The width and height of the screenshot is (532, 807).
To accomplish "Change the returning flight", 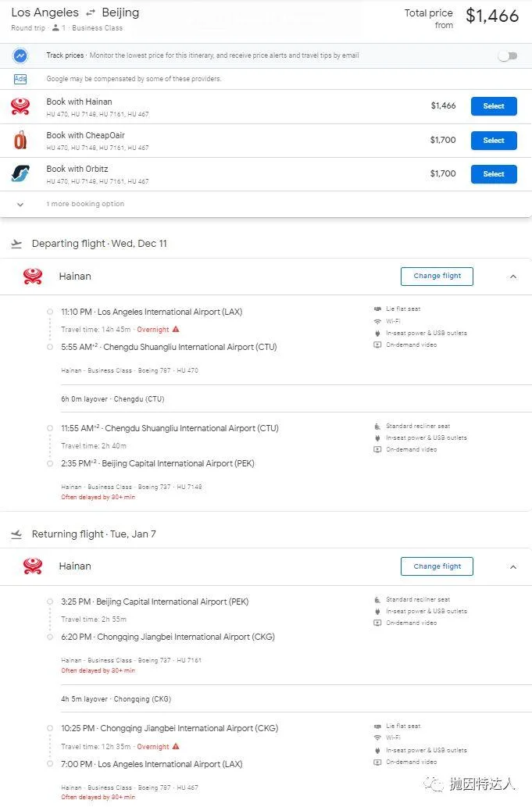I will [437, 567].
